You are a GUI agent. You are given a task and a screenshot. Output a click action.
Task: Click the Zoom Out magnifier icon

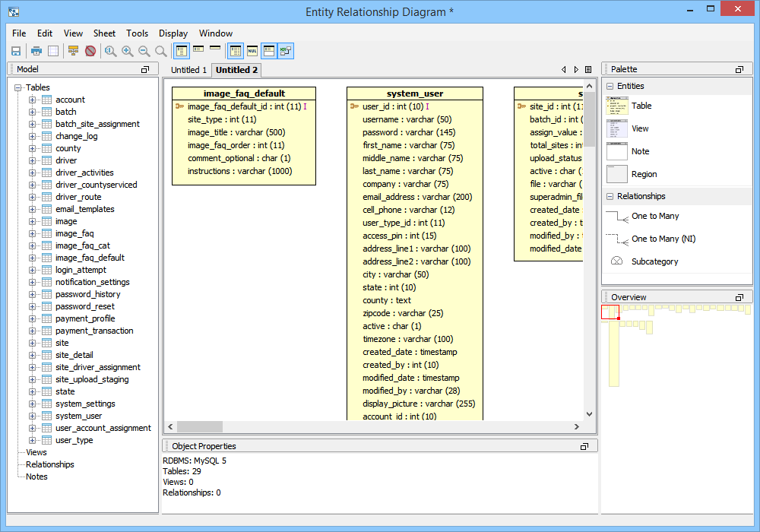[x=144, y=51]
